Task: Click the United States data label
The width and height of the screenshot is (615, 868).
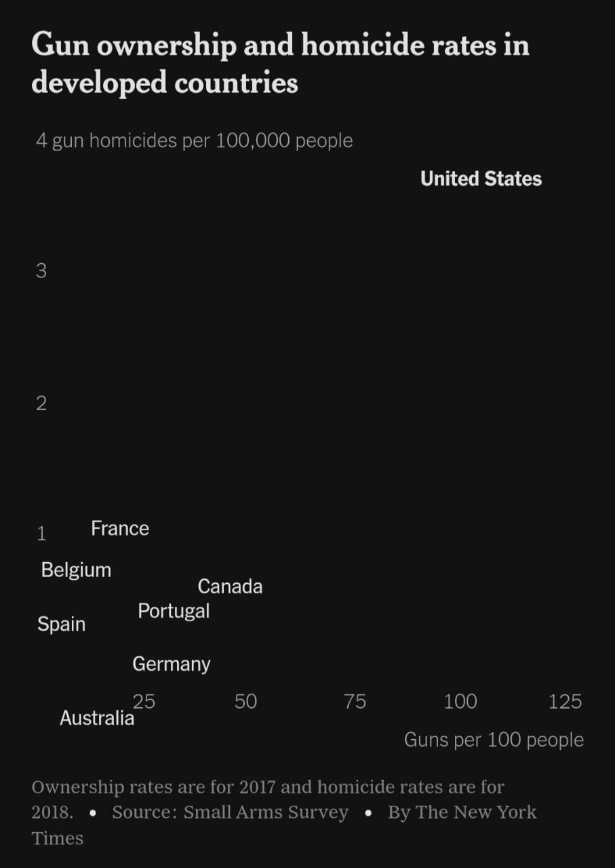Action: coord(481,179)
